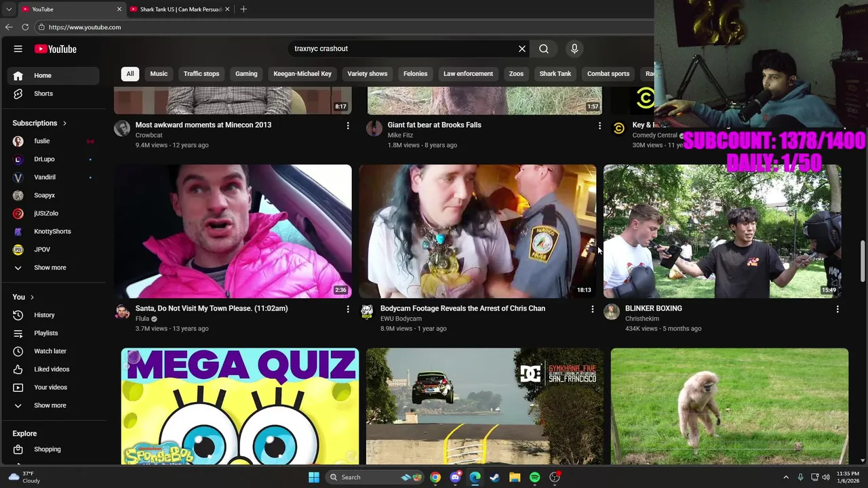Open Vandiril subscription channel
The height and width of the screenshot is (488, 868).
[53, 177]
